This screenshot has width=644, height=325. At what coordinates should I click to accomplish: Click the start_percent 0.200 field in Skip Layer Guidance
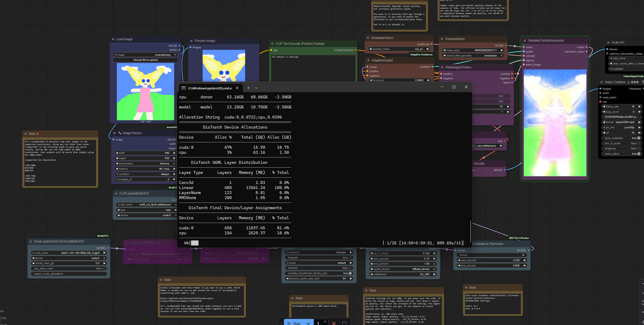(492, 260)
